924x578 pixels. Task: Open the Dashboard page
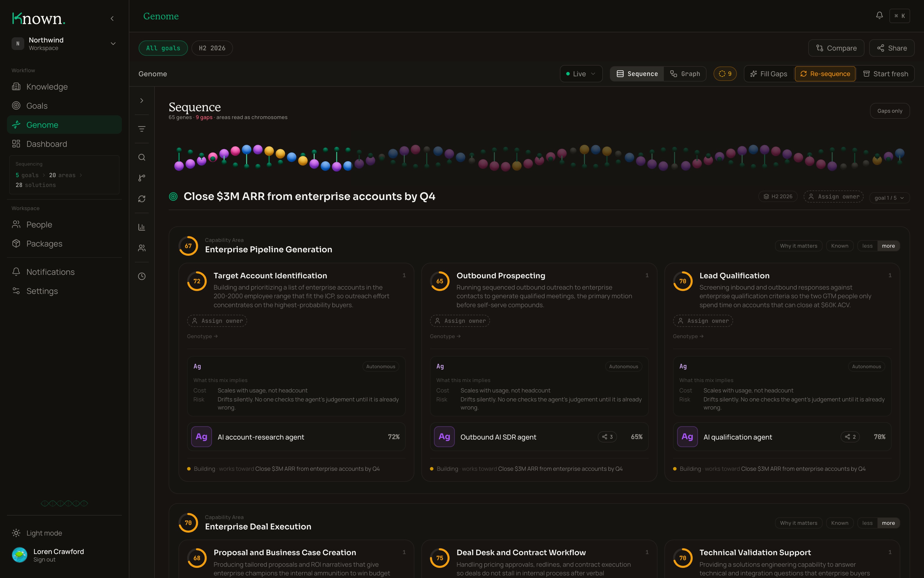tap(64, 144)
